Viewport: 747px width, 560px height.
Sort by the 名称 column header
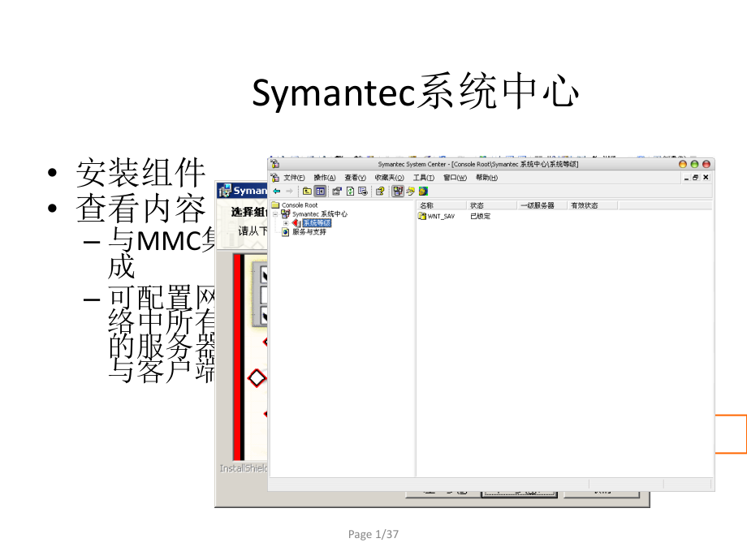442,205
